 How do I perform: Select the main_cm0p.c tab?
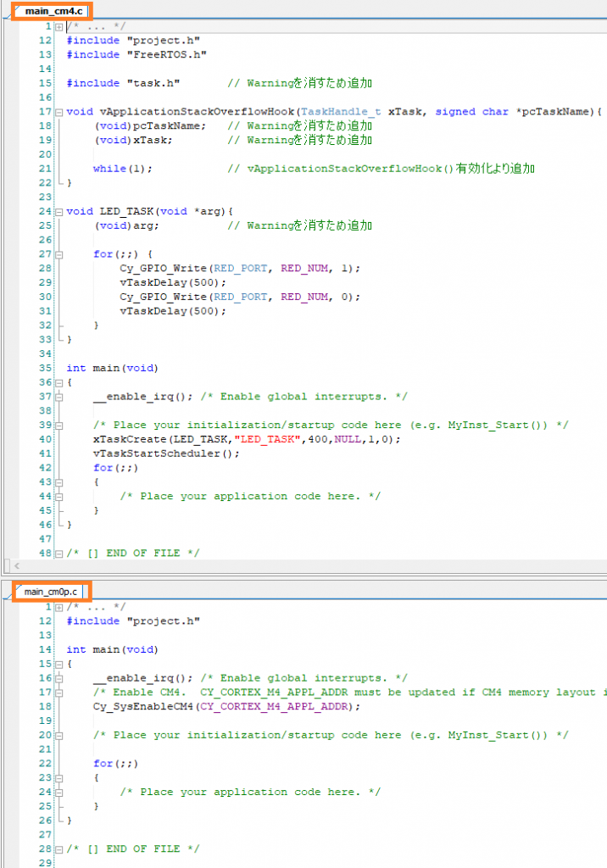(x=51, y=591)
